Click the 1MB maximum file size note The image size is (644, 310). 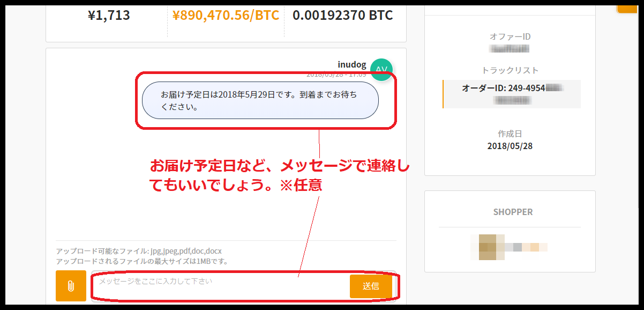[x=142, y=262]
